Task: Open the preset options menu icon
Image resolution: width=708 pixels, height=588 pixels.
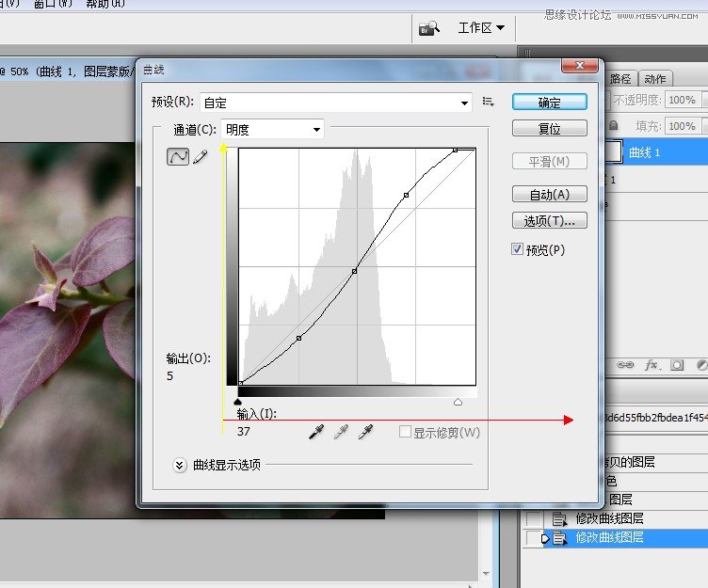Action: tap(488, 102)
